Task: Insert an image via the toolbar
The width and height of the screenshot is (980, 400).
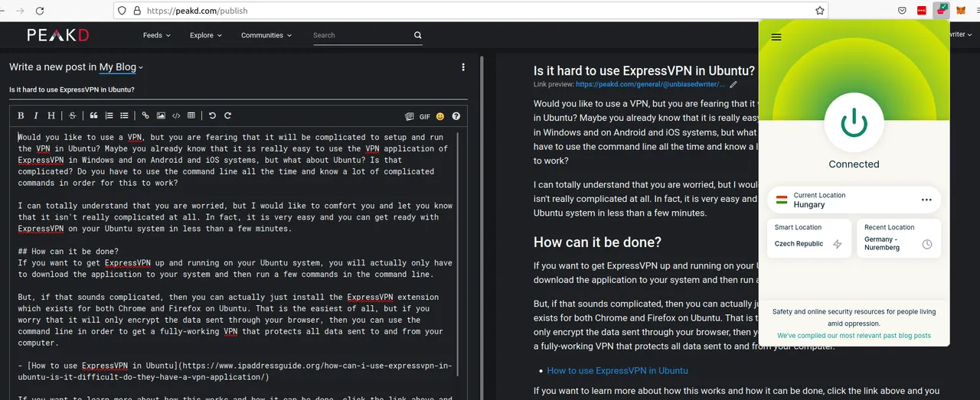Action: (x=161, y=116)
